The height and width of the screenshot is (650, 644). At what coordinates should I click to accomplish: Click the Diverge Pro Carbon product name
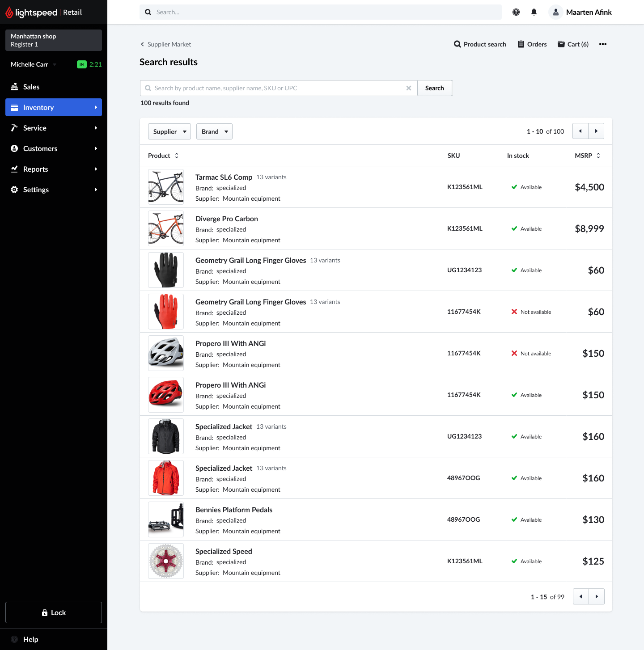[227, 219]
